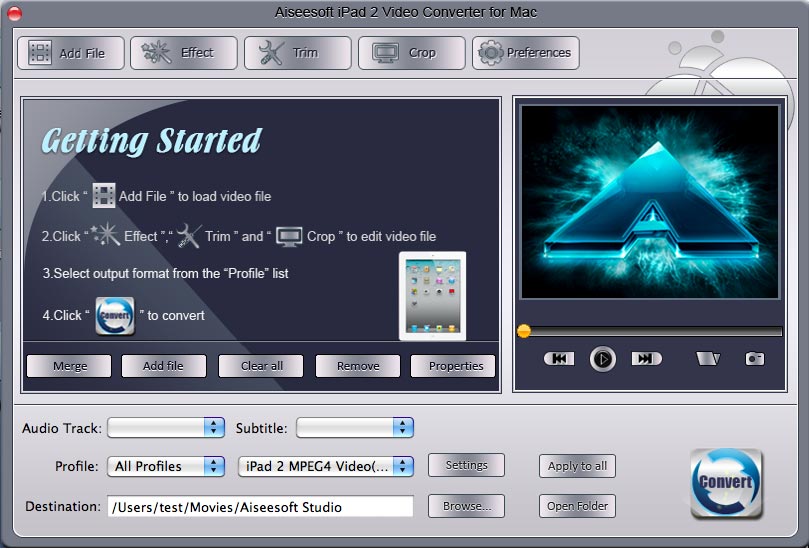The image size is (809, 549).
Task: Expand the Audio Track dropdown
Action: click(x=166, y=428)
